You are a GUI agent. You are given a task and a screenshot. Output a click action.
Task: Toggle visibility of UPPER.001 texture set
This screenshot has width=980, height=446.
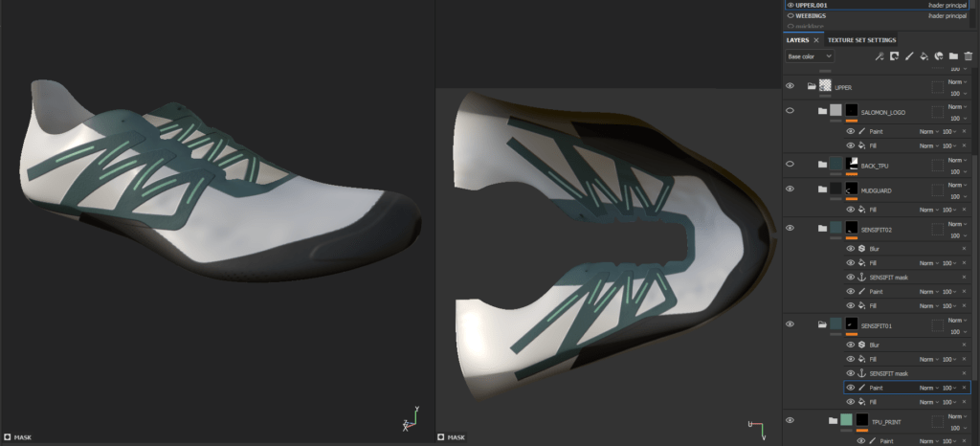click(x=791, y=5)
